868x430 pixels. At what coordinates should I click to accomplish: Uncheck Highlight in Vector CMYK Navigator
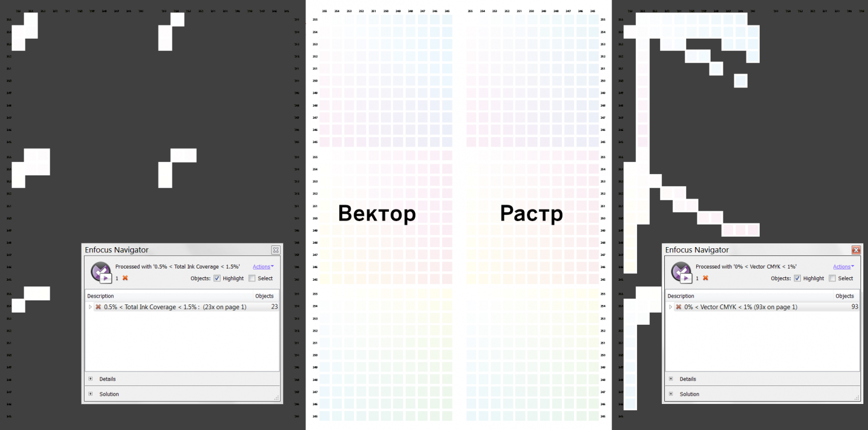[797, 278]
